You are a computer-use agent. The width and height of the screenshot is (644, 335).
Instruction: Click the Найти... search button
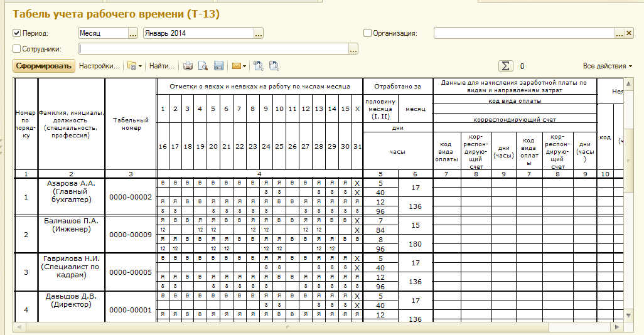tap(161, 66)
